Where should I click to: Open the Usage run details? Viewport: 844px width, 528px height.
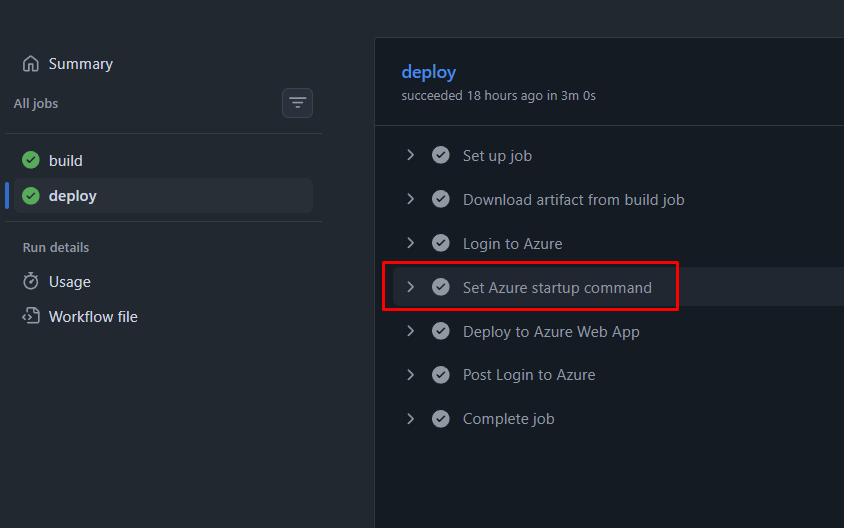point(69,281)
